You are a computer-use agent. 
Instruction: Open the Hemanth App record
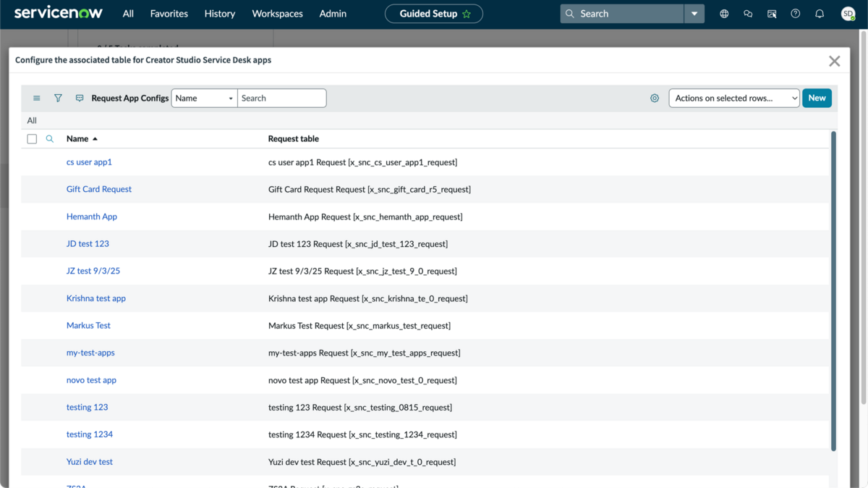(x=92, y=216)
